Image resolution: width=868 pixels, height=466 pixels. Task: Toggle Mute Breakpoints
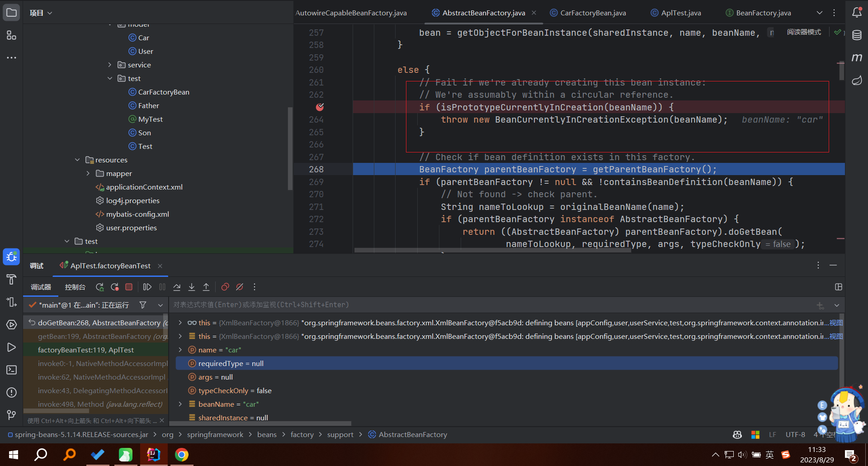click(x=240, y=287)
